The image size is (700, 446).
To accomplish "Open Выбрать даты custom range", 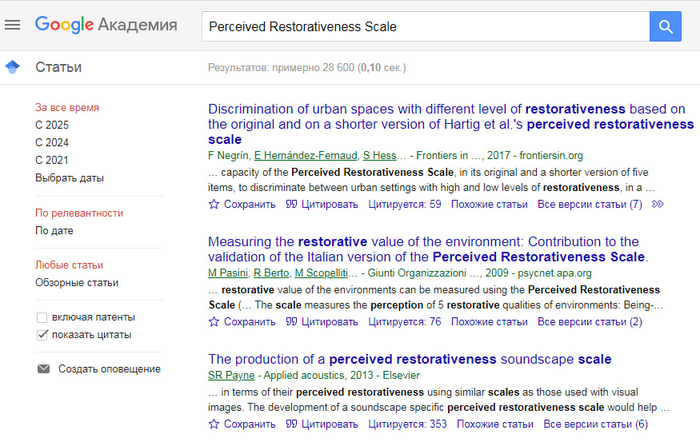I will (x=69, y=178).
